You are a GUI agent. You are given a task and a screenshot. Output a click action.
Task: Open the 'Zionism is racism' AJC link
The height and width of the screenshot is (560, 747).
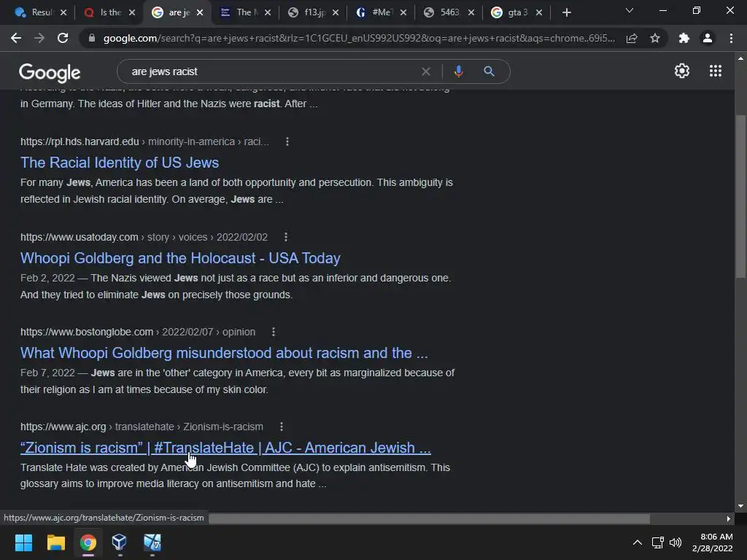point(225,448)
